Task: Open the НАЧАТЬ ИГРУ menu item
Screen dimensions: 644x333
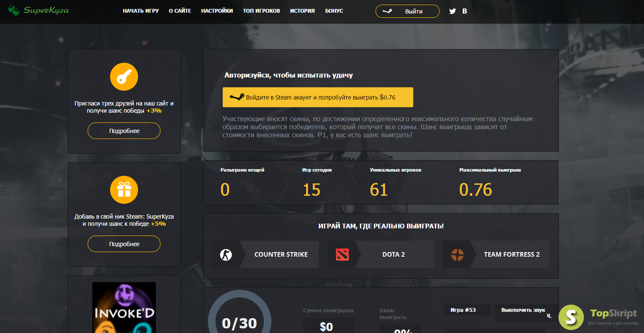Action: point(141,11)
